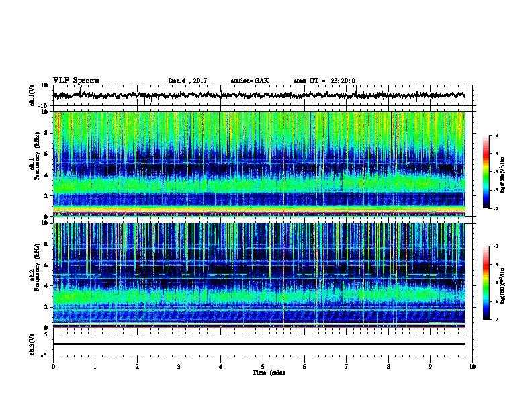Click the "VLF Spectra" plot title
This screenshot has height=411, width=532.
(x=76, y=81)
